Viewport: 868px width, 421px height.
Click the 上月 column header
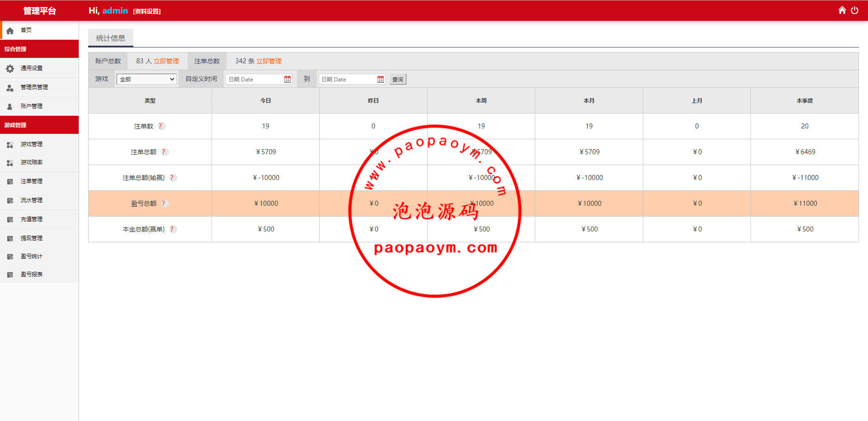point(697,100)
